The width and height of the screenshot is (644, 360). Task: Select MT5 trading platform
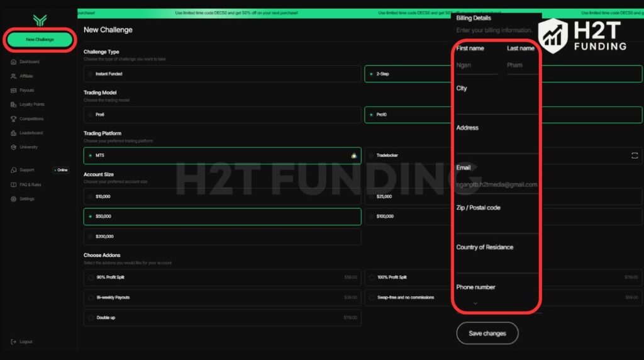(222, 155)
